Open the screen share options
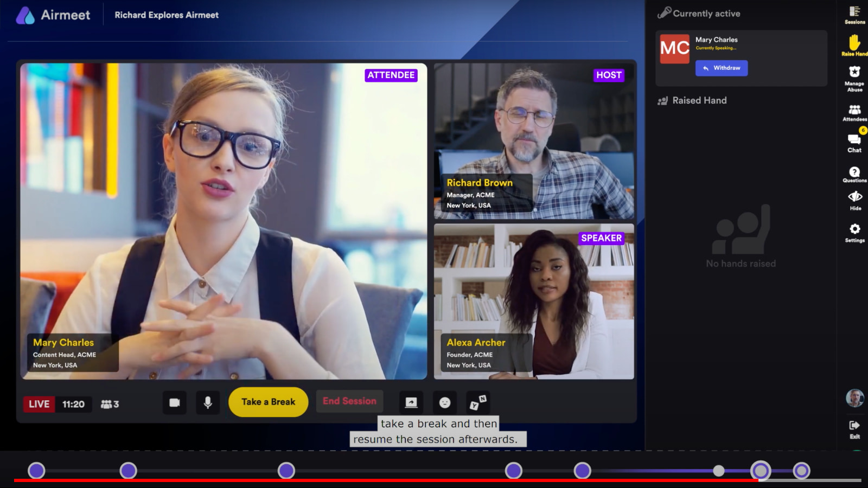This screenshot has height=488, width=868. click(x=411, y=402)
